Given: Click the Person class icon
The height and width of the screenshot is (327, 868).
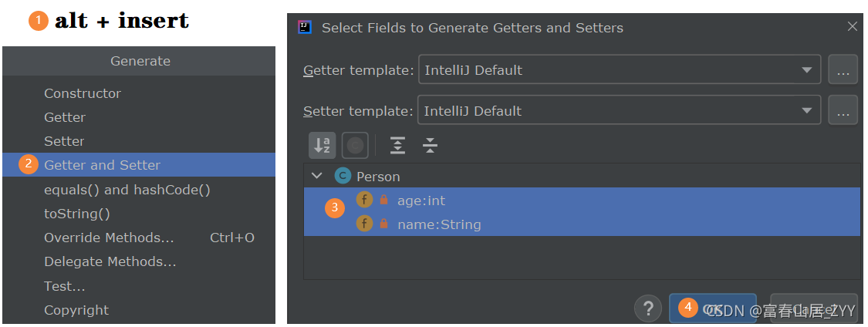Looking at the screenshot, I should 343,177.
